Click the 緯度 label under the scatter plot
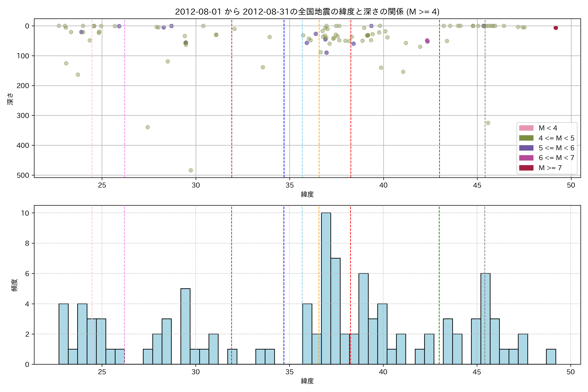Viewport: 588px width, 392px height. [x=307, y=194]
